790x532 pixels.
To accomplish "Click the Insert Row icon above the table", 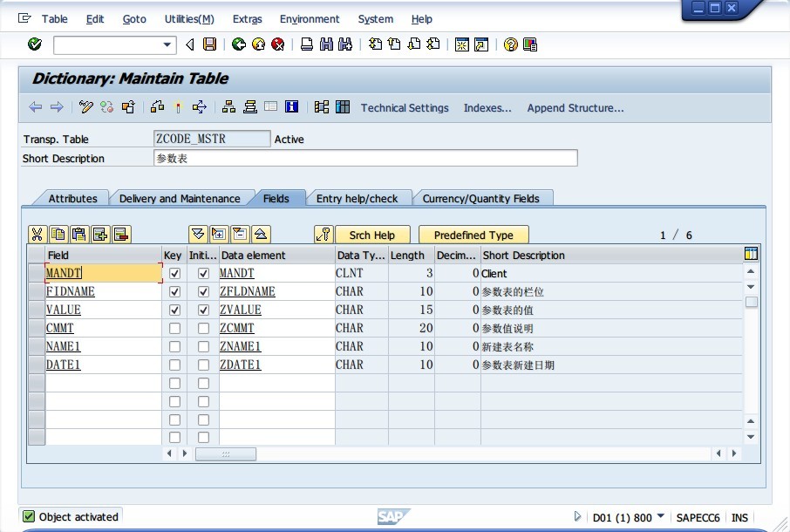I will pos(100,235).
